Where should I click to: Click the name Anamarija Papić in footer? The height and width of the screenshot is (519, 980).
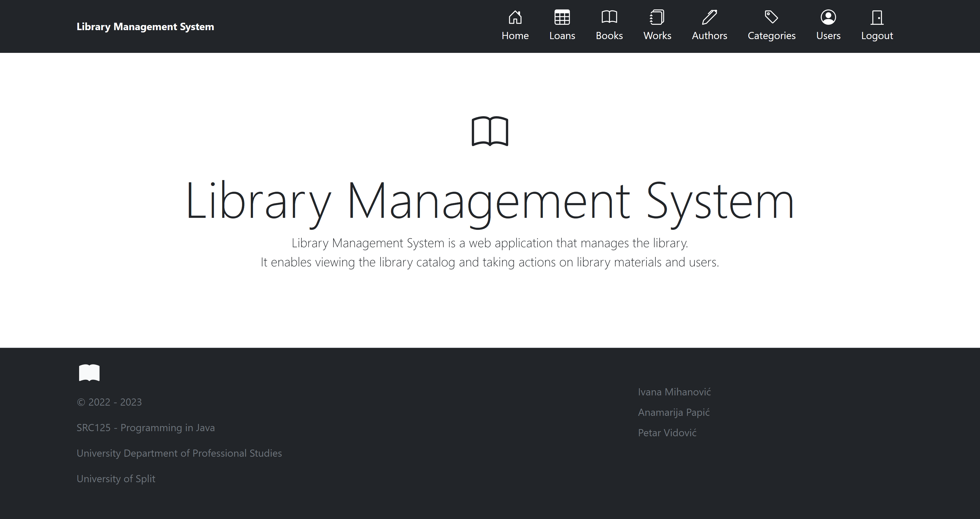point(673,412)
